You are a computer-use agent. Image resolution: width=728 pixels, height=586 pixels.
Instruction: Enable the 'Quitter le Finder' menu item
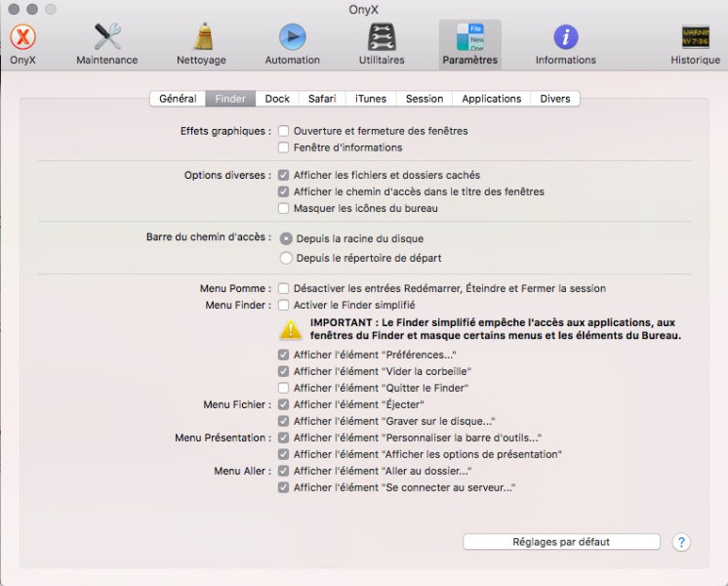[284, 388]
